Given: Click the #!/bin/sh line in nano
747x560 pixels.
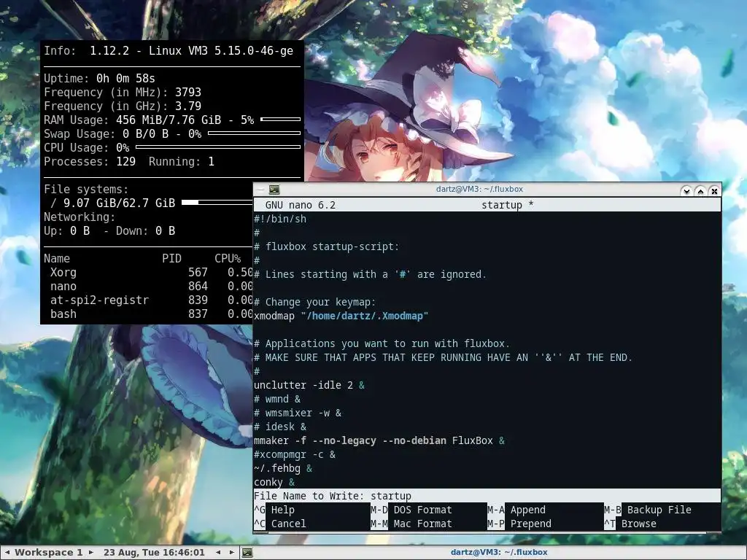Looking at the screenshot, I should (x=280, y=219).
